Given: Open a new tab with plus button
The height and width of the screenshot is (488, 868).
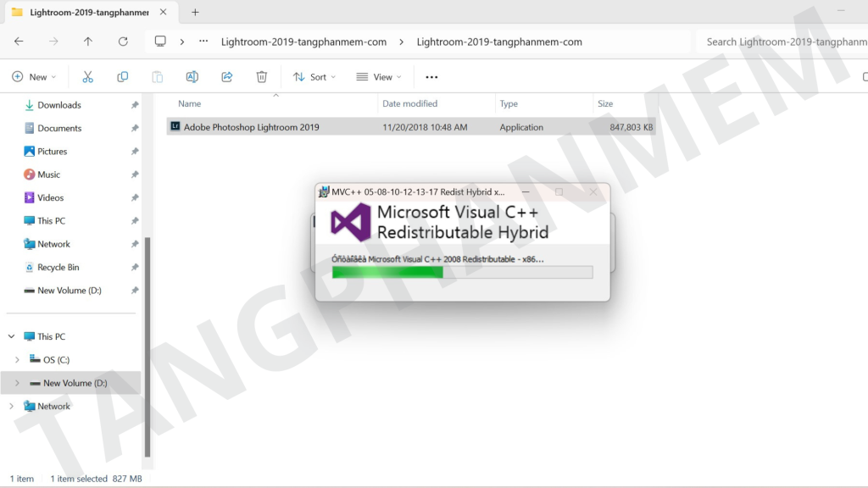Looking at the screenshot, I should (x=195, y=13).
